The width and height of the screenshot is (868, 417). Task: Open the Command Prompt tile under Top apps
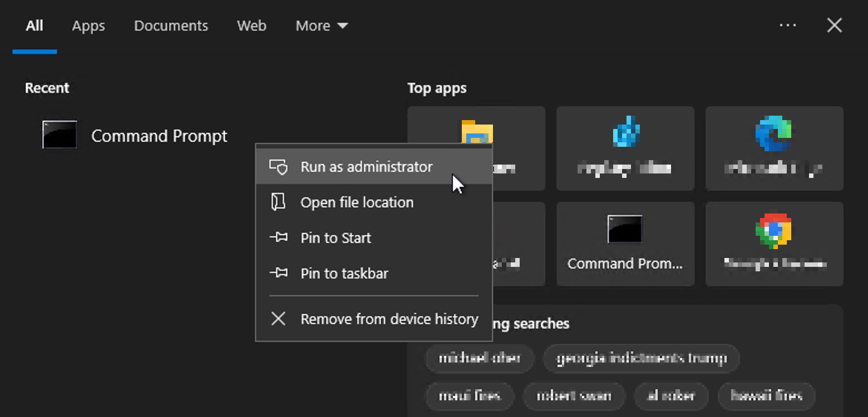coord(625,244)
